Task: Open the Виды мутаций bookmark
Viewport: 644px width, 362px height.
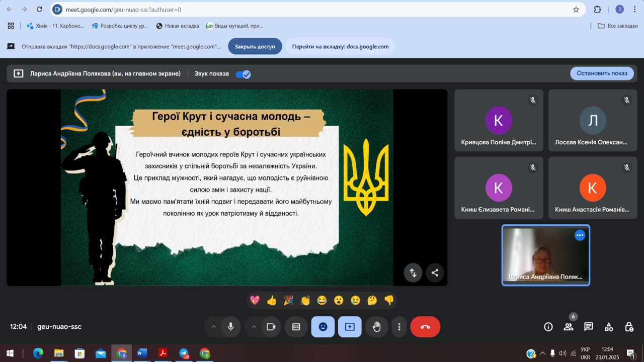Action: click(234, 26)
